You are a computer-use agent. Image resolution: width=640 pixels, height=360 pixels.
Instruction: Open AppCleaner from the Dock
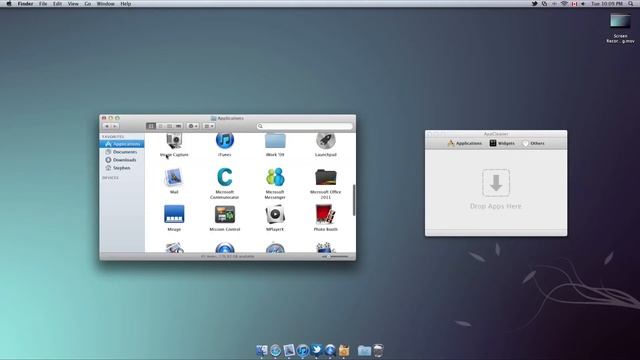(344, 350)
